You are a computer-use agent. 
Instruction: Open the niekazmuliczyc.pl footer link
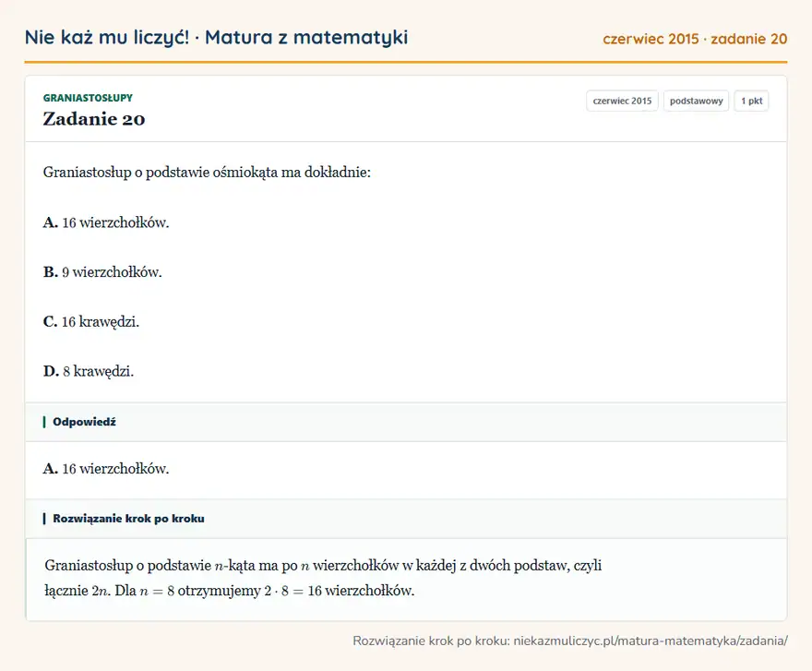(x=651, y=641)
